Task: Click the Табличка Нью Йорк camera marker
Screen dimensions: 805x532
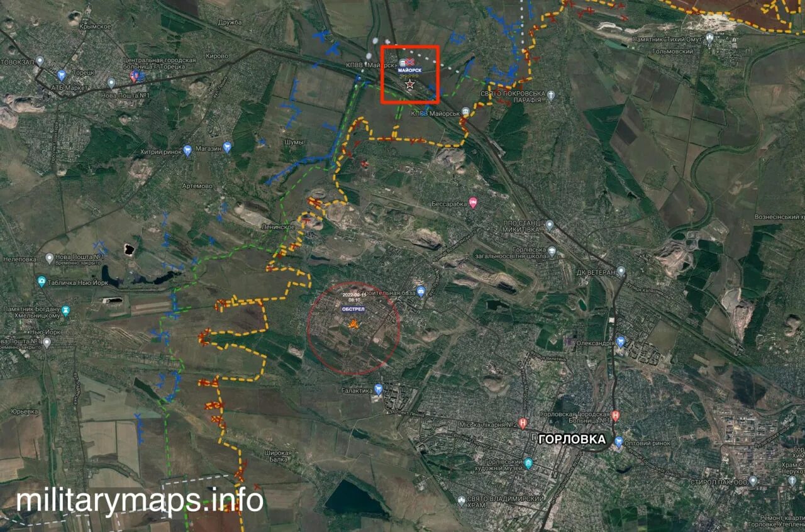Action: (x=42, y=282)
